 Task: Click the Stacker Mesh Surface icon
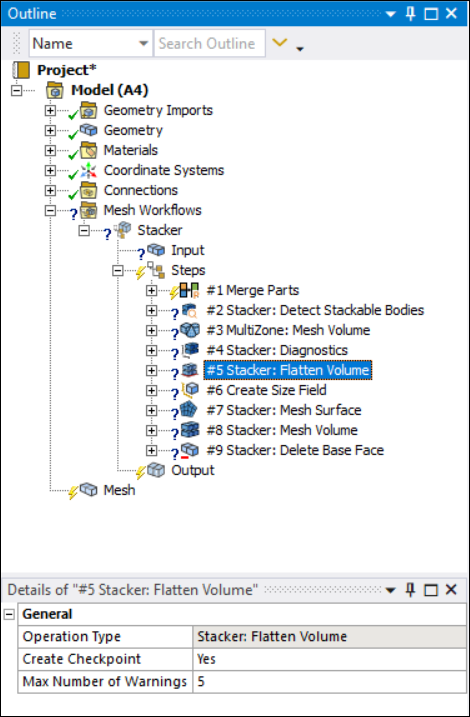(190, 410)
